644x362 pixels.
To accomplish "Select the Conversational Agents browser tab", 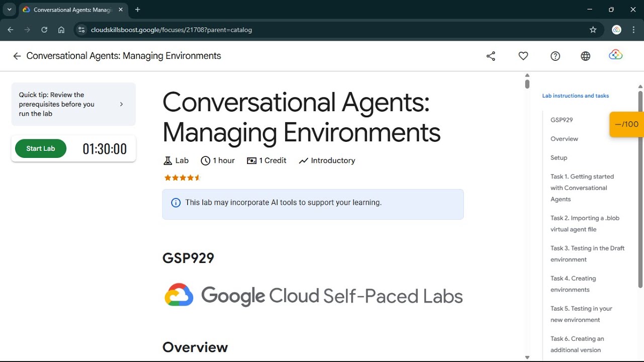I will click(x=73, y=10).
